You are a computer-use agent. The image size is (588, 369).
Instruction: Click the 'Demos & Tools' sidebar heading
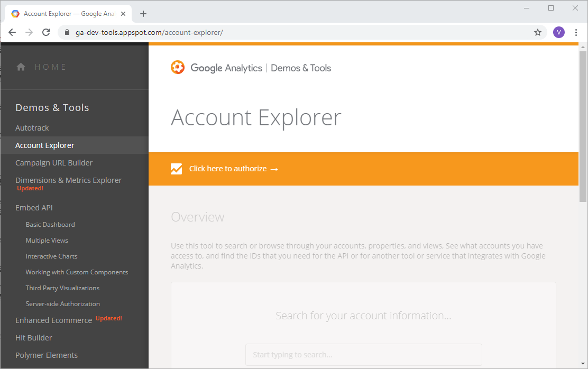point(52,108)
